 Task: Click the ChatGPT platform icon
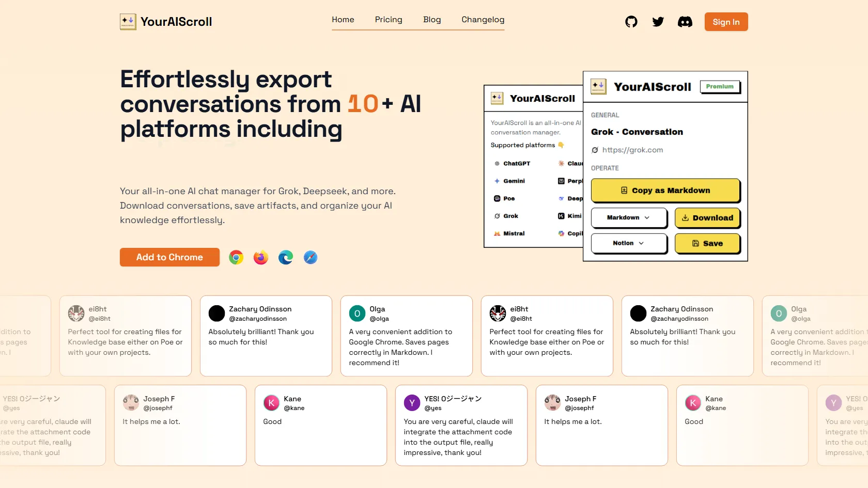coord(497,163)
